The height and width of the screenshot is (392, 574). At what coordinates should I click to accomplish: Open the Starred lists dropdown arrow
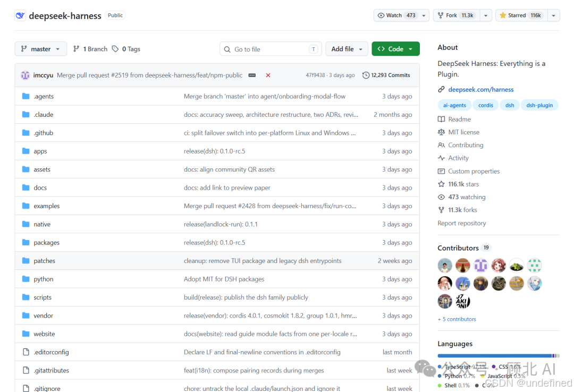pos(553,15)
